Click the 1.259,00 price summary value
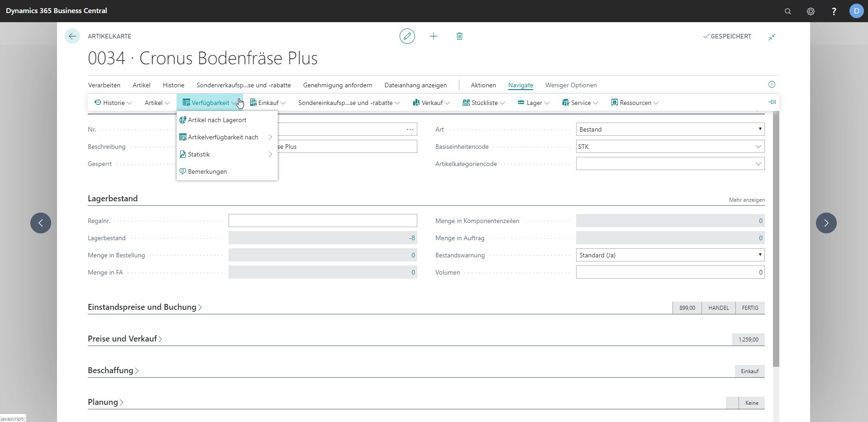This screenshot has width=868, height=422. [748, 340]
